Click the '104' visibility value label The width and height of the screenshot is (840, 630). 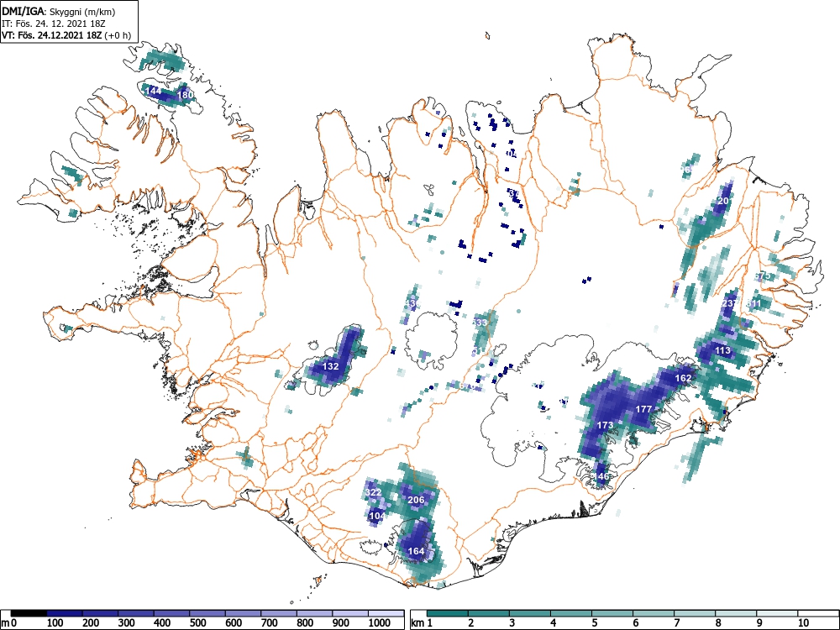[x=377, y=516]
